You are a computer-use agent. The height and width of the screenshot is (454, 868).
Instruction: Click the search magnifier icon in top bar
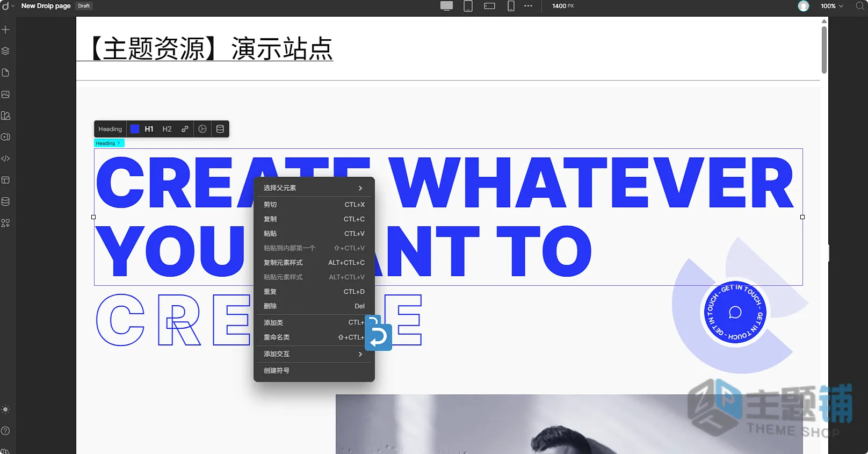pos(860,6)
